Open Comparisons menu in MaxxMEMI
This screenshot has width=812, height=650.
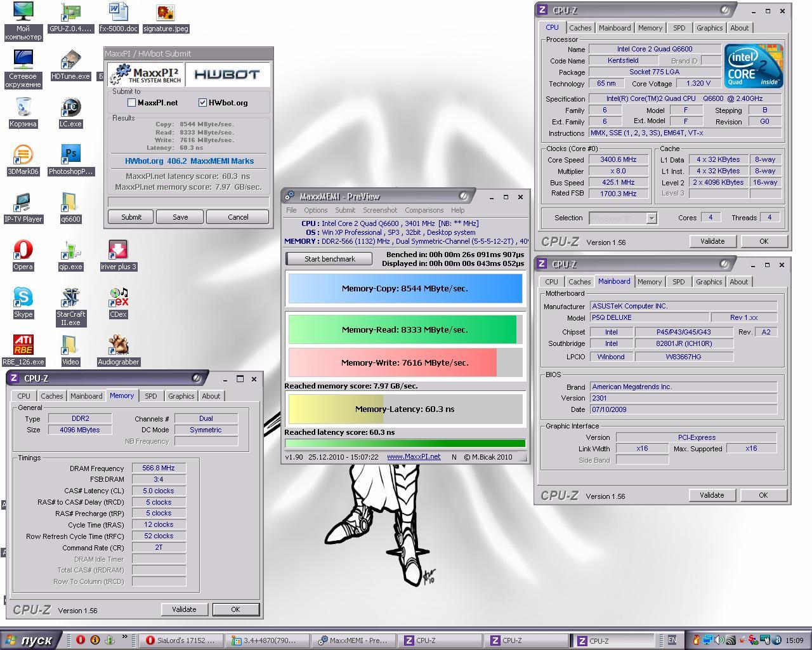click(424, 210)
